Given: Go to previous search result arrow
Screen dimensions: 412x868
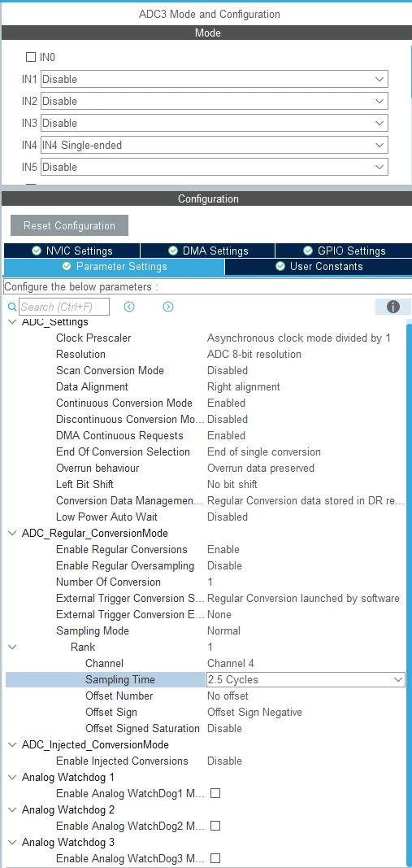Looking at the screenshot, I should point(129,307).
